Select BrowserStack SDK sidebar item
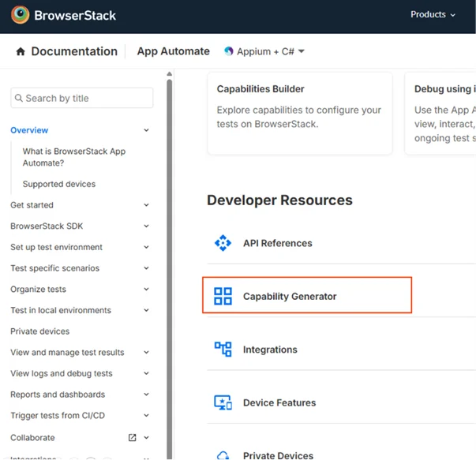Viewport: 476px width, 460px height. pyautogui.click(x=47, y=226)
